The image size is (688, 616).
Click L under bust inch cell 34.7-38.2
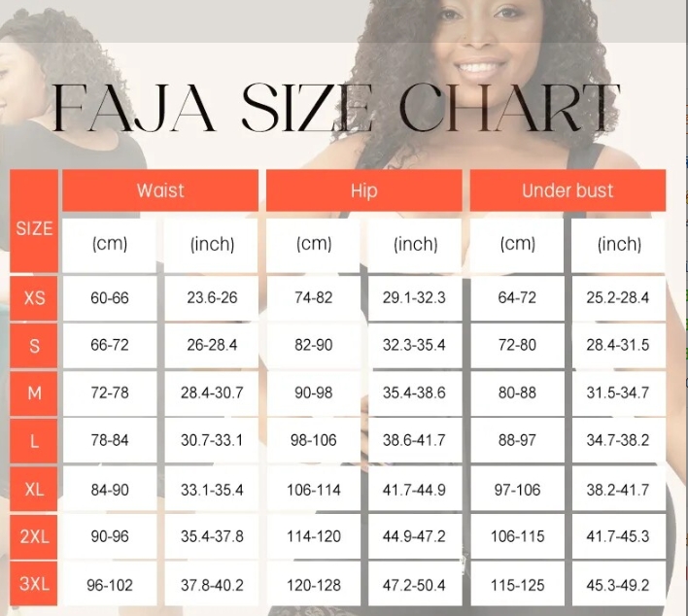[619, 441]
